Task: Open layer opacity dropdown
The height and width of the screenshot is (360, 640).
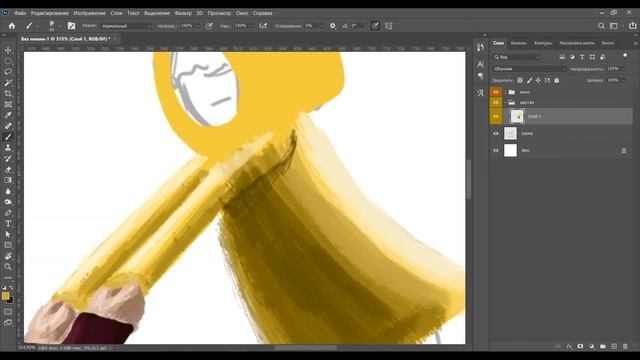Action: pos(623,69)
